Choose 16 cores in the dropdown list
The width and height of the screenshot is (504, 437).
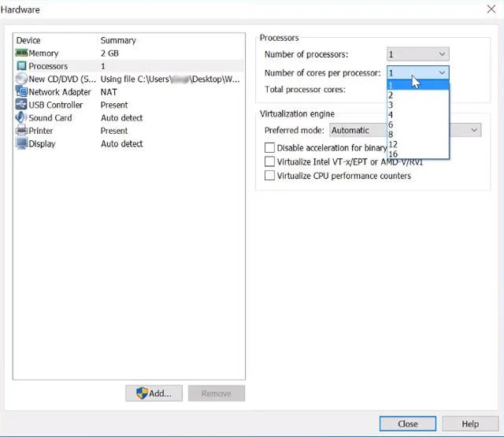pyautogui.click(x=418, y=154)
